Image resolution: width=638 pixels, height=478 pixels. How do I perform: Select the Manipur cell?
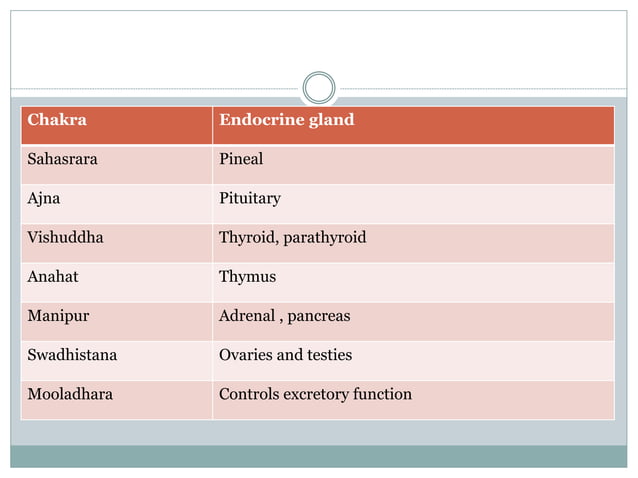coord(58,316)
